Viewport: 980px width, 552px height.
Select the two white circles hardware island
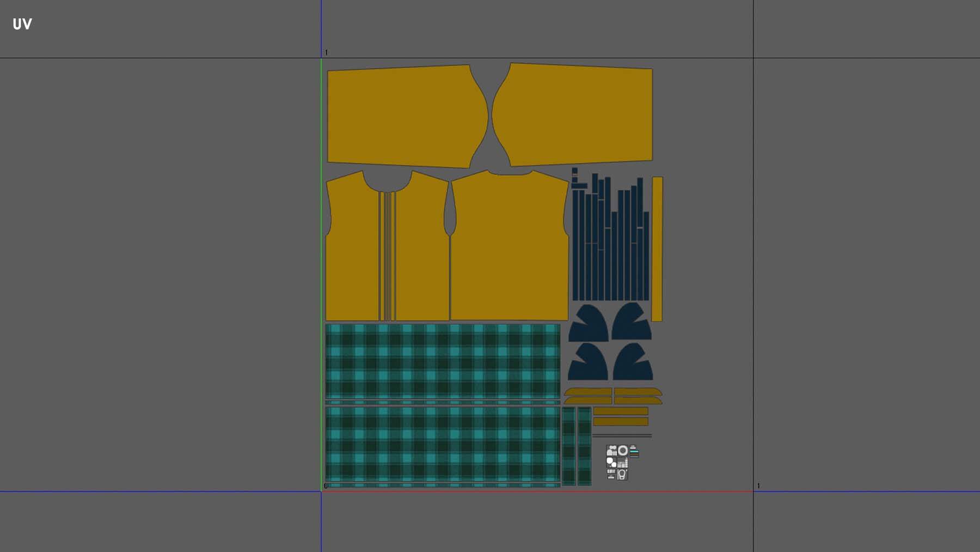pyautogui.click(x=611, y=463)
